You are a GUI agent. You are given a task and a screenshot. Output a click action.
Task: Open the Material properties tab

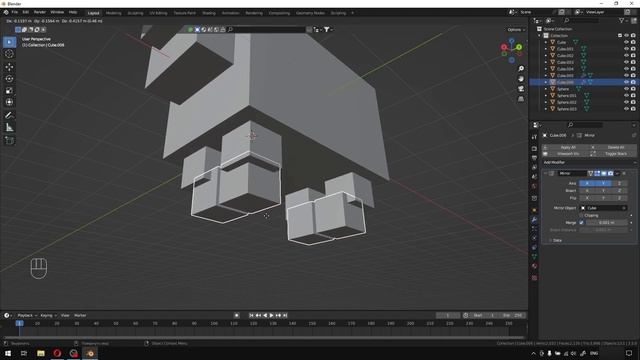click(x=534, y=266)
